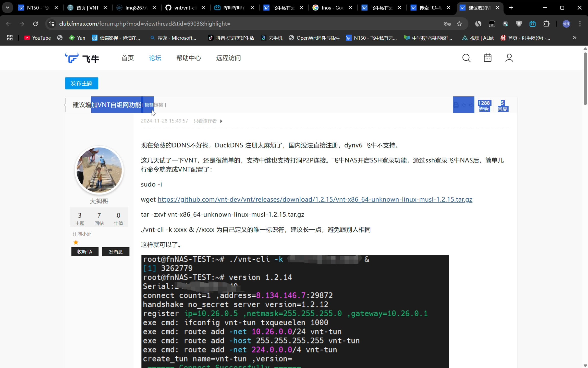Switch to the fnos - Google tab

point(332,8)
